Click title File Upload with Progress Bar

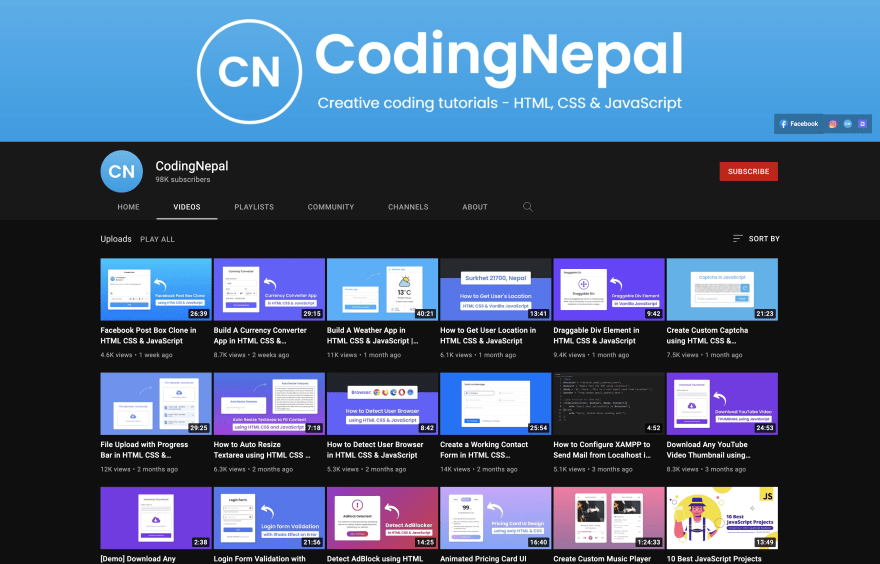click(144, 450)
